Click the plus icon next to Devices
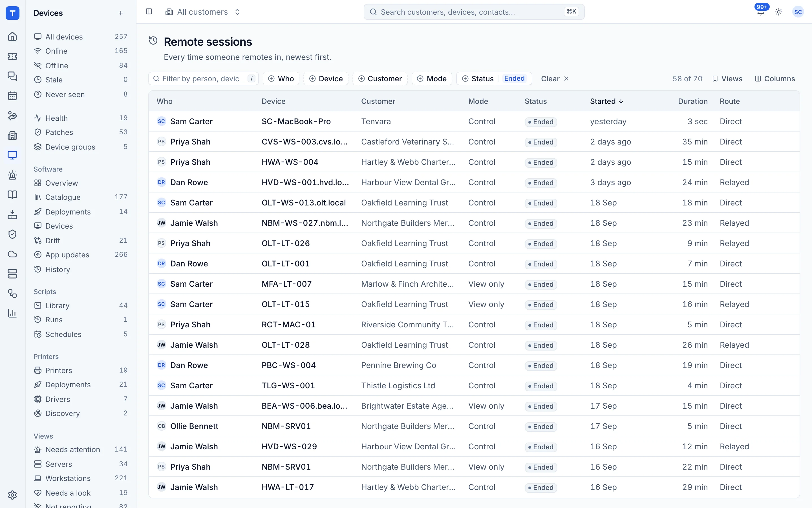The height and width of the screenshot is (508, 812). [x=121, y=13]
